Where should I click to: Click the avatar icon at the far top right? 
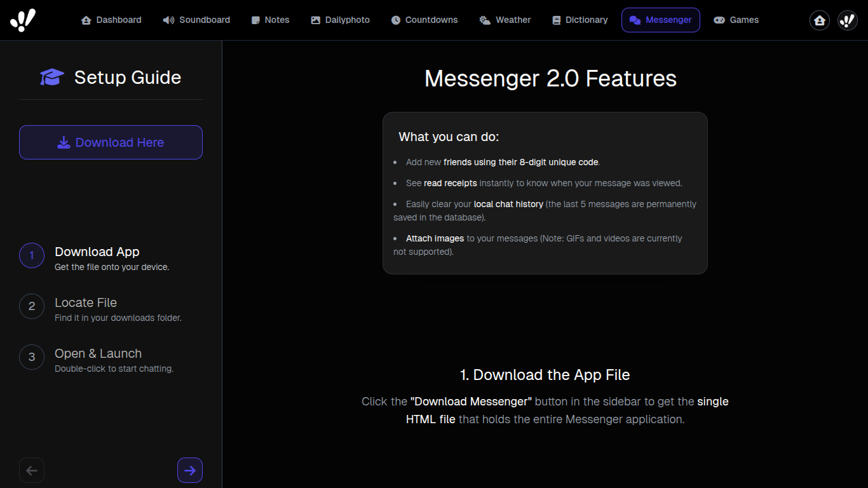[x=847, y=20]
